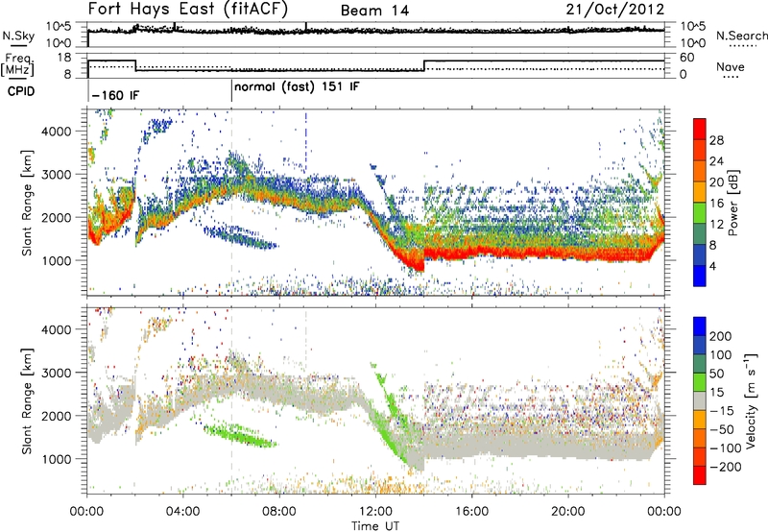Click the velocity panel 'Slant Range [km]' label

[27, 401]
